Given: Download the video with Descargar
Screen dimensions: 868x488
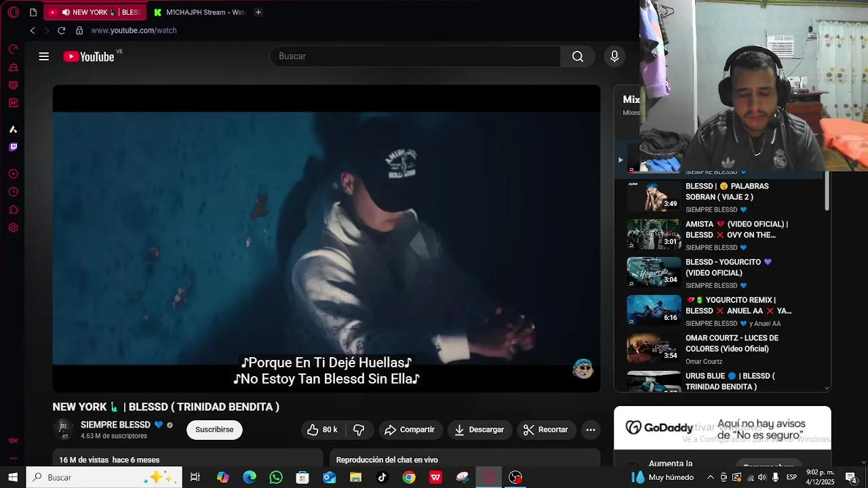Looking at the screenshot, I should click(479, 430).
